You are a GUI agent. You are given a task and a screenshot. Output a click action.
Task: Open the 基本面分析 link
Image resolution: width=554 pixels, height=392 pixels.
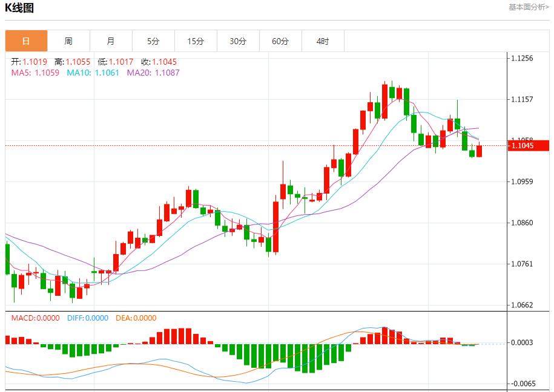pyautogui.click(x=529, y=7)
